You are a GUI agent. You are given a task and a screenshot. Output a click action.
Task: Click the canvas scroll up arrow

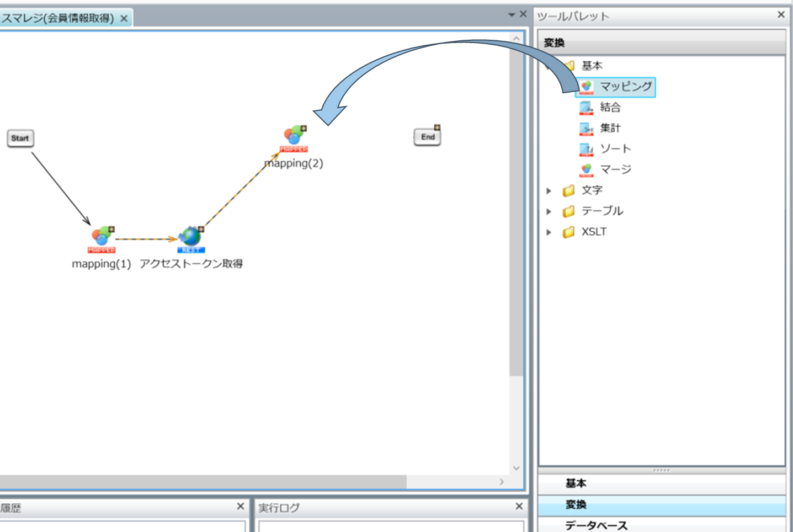(516, 39)
